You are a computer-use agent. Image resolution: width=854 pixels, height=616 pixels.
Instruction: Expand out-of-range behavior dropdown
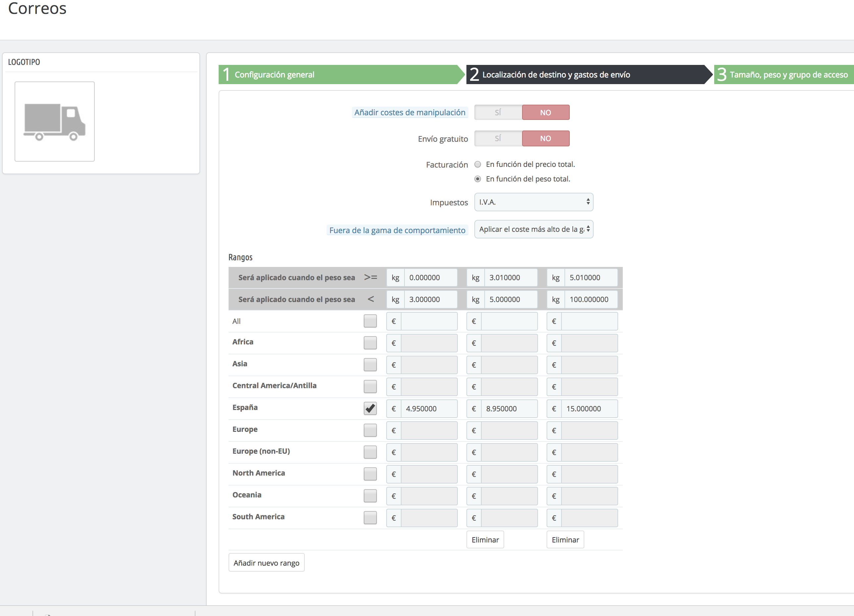(x=533, y=229)
